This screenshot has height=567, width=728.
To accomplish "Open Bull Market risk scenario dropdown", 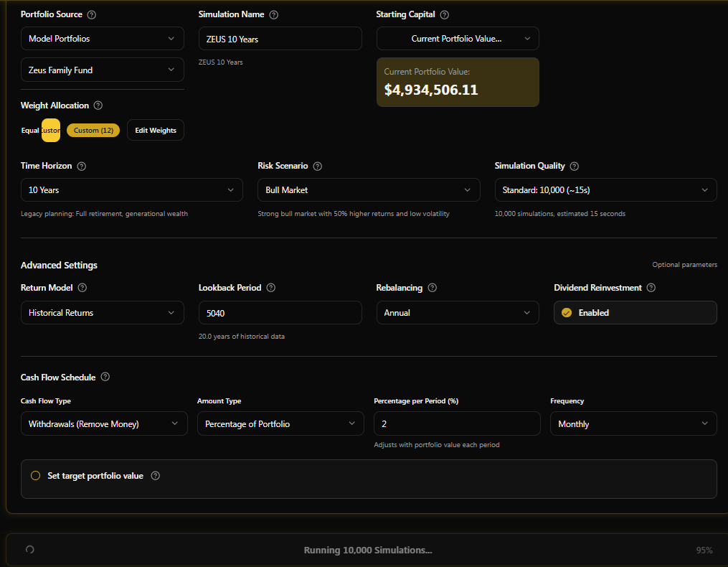I will (x=369, y=190).
